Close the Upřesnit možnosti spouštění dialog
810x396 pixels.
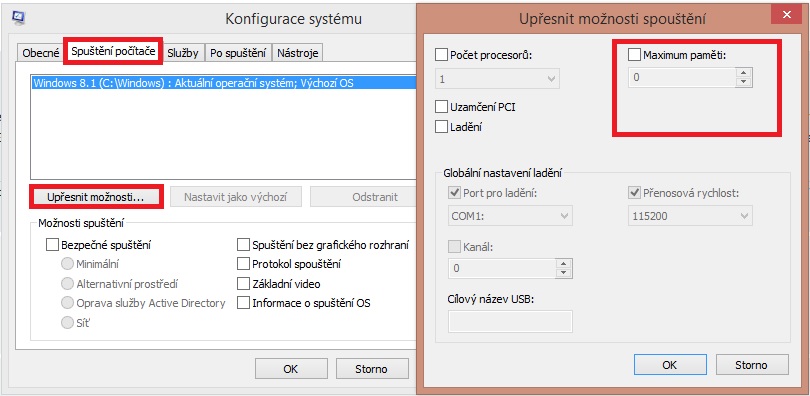pos(786,15)
